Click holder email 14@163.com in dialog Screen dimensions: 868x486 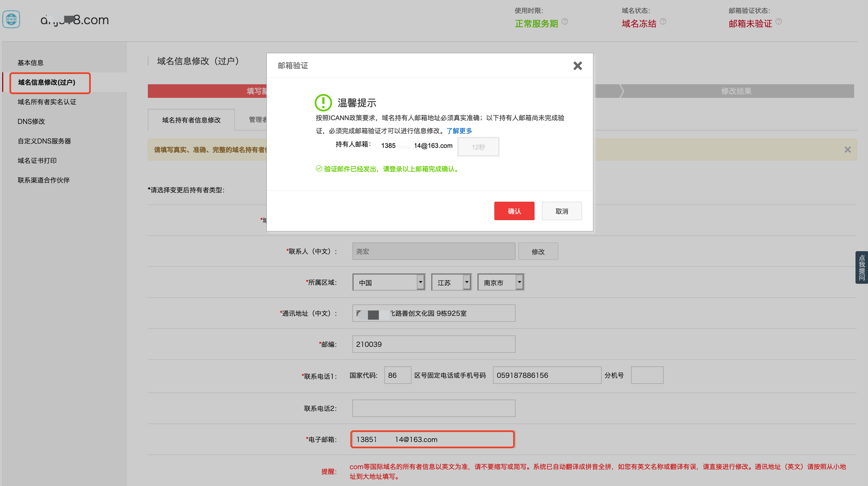[x=417, y=146]
